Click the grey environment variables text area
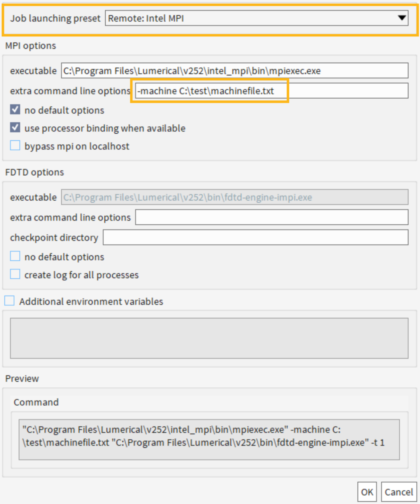The height and width of the screenshot is (504, 420). 209,338
